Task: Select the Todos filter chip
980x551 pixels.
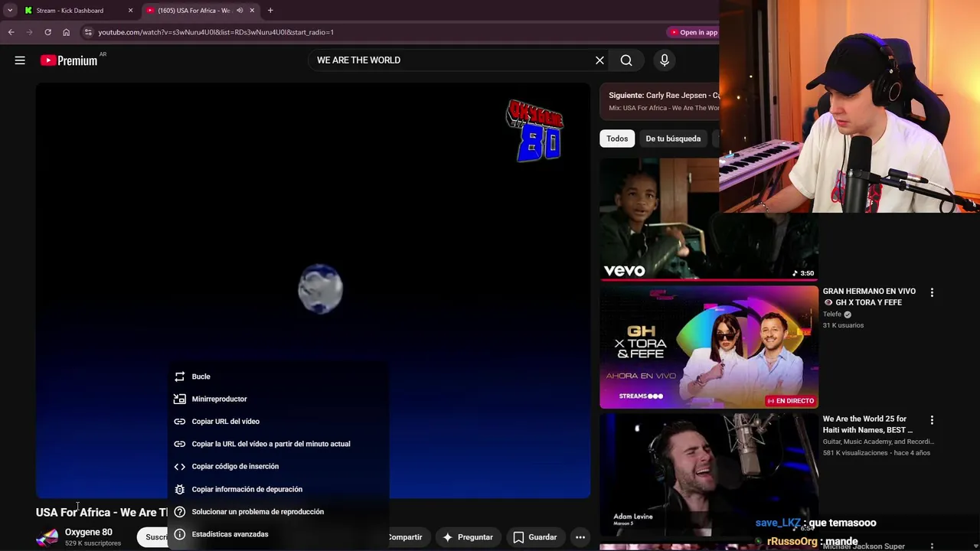Action: pos(617,139)
